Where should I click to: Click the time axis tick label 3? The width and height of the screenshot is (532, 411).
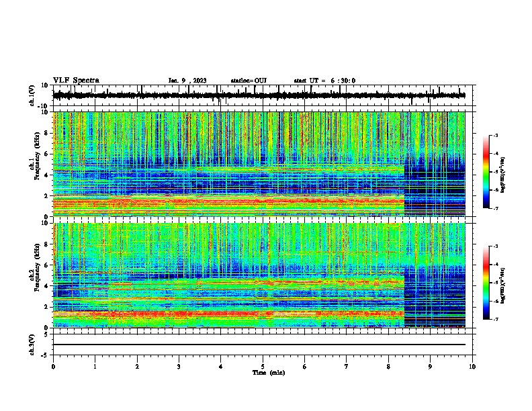(x=179, y=367)
